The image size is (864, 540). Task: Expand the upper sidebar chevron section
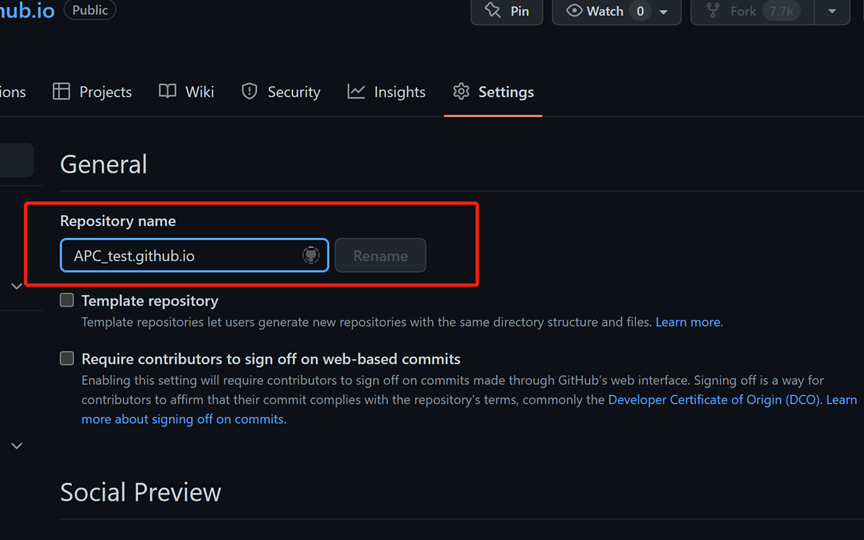point(17,286)
